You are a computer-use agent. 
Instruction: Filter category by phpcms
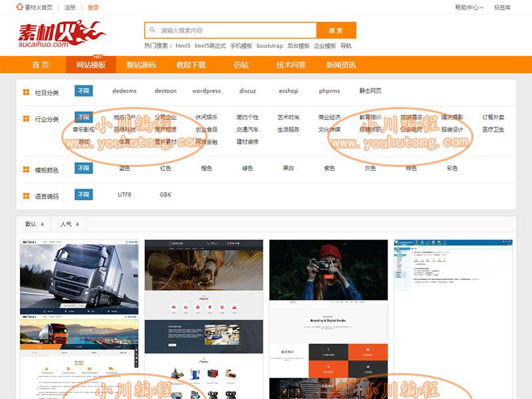329,91
